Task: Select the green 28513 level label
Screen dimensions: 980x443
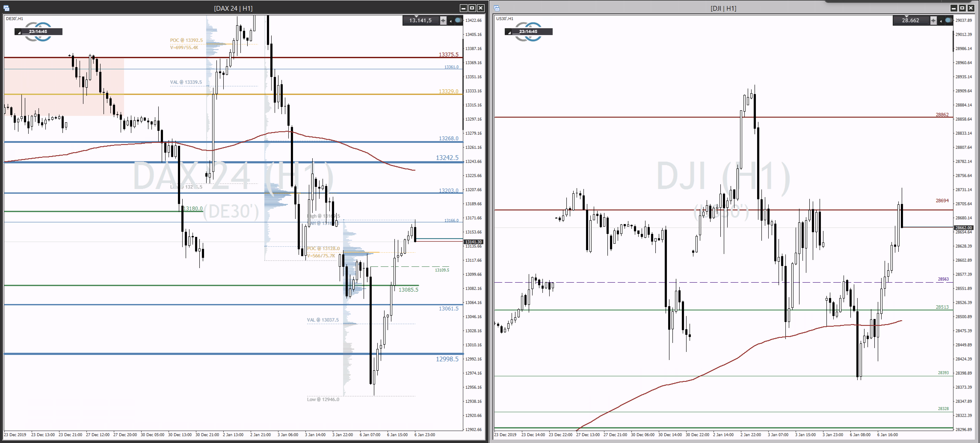Action: pyautogui.click(x=942, y=307)
